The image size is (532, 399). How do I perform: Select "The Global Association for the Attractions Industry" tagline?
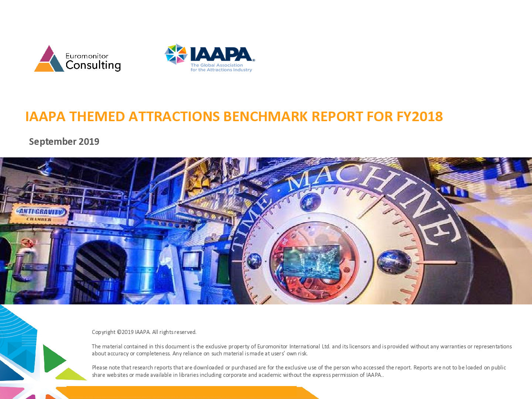[x=221, y=68]
